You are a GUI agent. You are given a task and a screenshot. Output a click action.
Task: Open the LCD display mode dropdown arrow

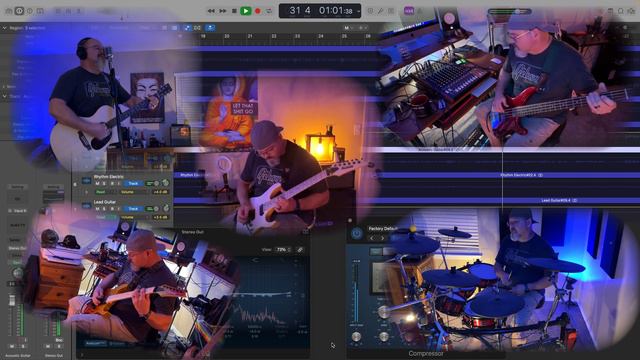(x=358, y=11)
